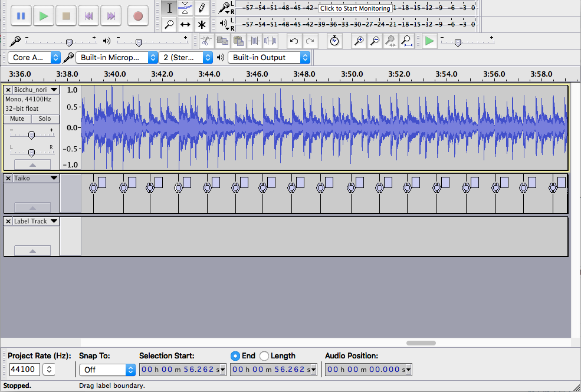Start recording with the Record button

click(138, 16)
